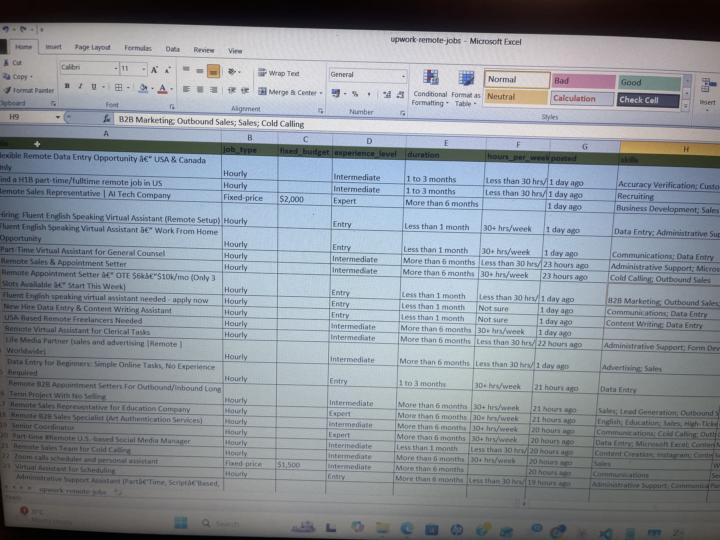Image resolution: width=720 pixels, height=540 pixels.
Task: Expand Font Color dropdown arrow
Action: [x=171, y=89]
